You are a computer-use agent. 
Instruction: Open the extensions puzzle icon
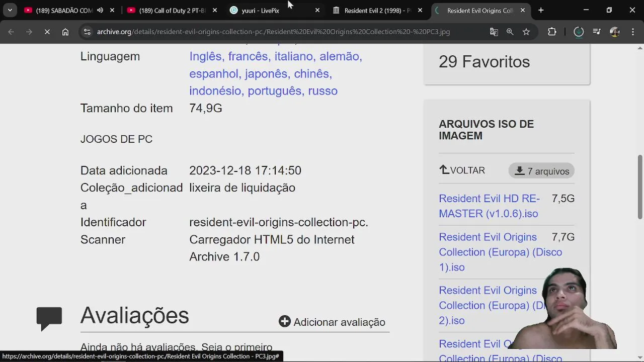pos(552,32)
